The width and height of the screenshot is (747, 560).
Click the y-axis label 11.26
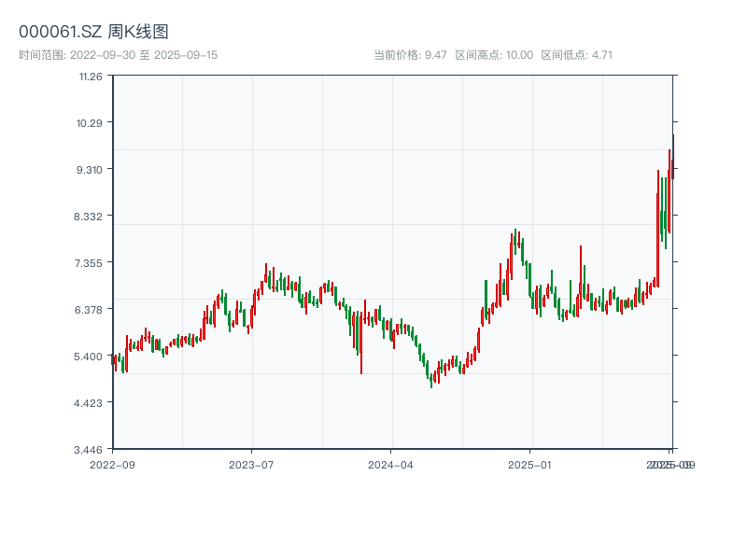click(x=91, y=77)
